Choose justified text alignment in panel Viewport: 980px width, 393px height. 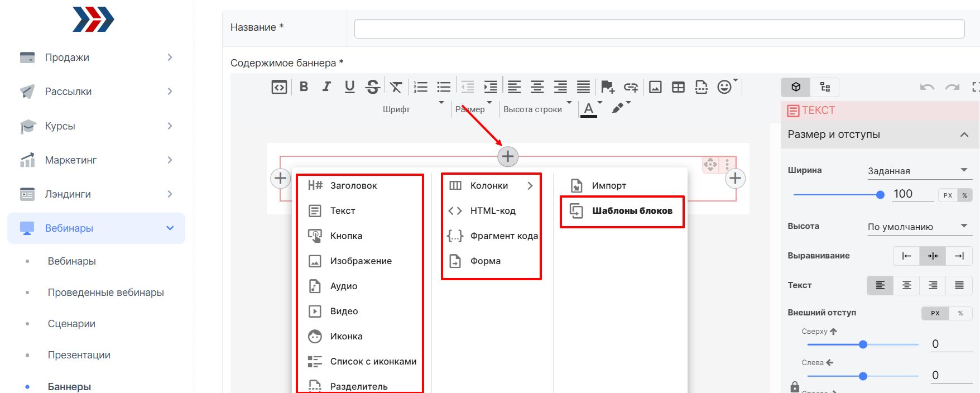click(959, 285)
